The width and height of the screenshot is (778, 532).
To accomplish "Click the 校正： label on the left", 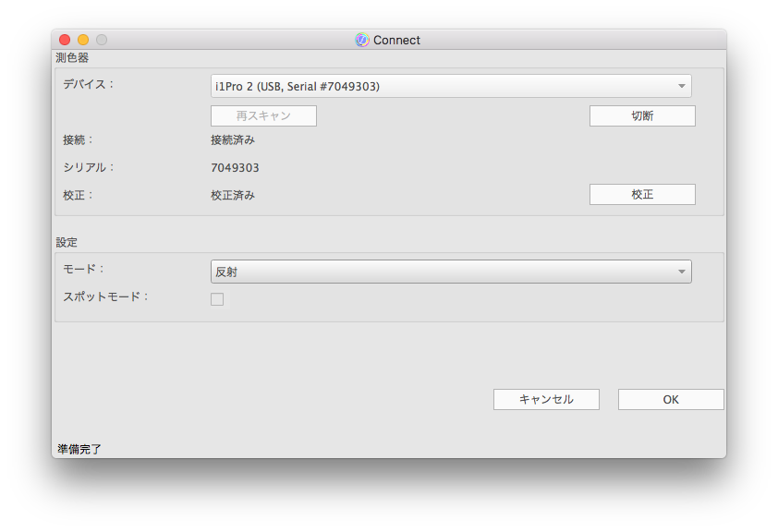I will [78, 196].
